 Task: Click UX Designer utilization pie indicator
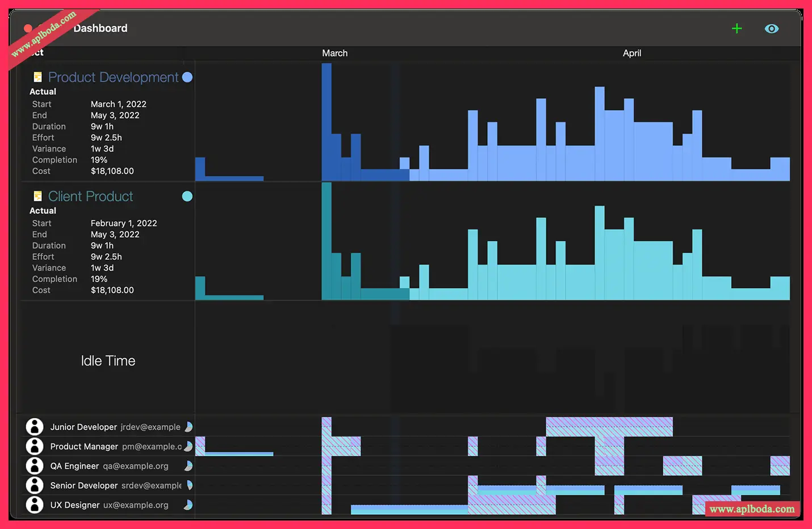point(189,505)
